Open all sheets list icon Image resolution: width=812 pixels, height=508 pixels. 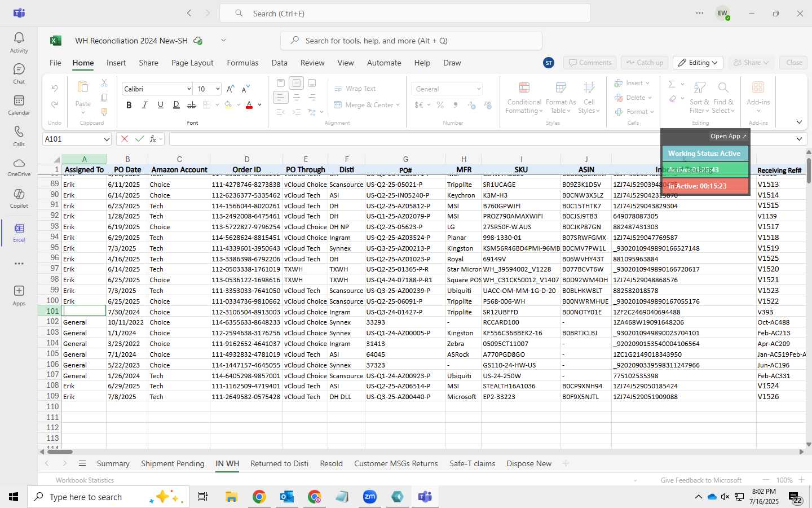(82, 463)
